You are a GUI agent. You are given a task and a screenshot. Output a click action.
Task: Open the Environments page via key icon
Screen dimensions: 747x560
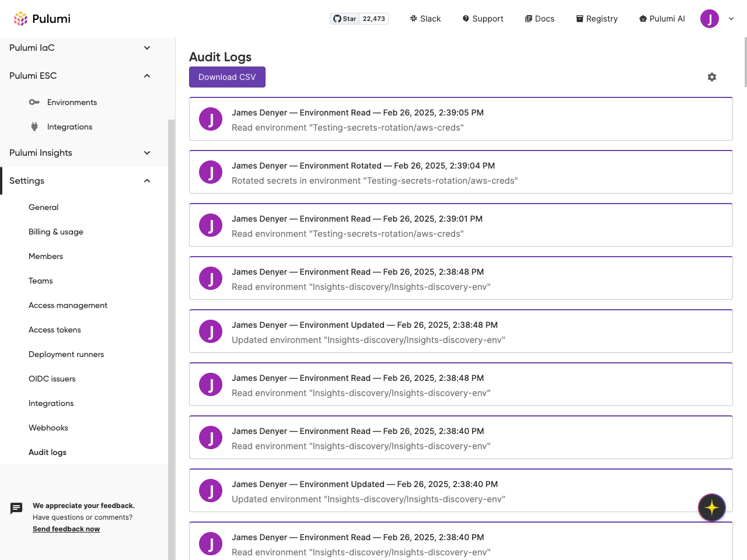click(x=35, y=102)
